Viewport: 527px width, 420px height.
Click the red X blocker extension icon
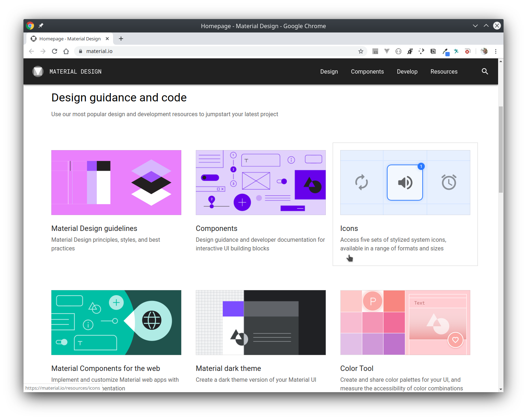tap(468, 51)
